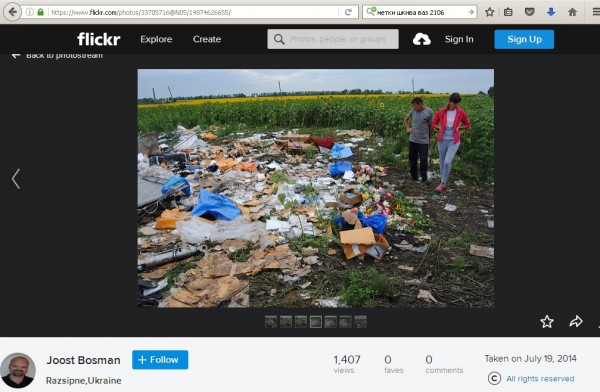
Task: Open the bookmarks list icon
Action: [508, 12]
